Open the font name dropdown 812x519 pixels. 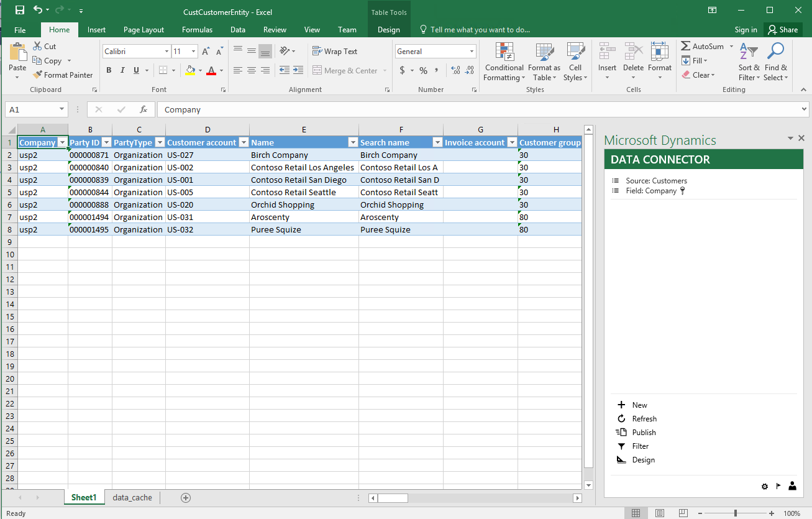(x=166, y=51)
